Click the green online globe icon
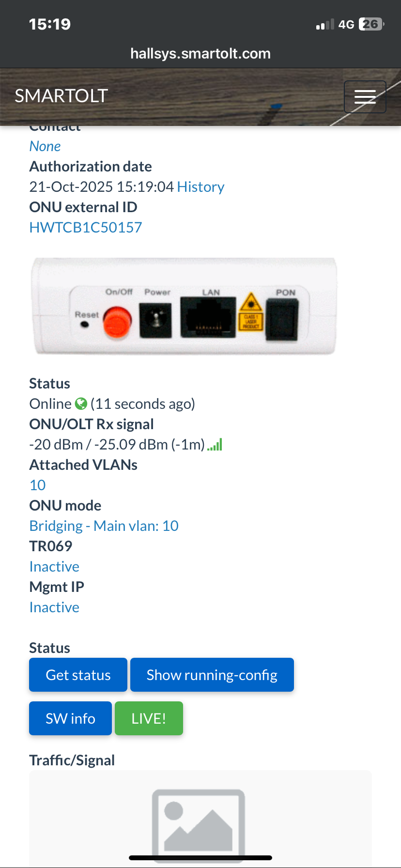This screenshot has height=868, width=401. (81, 403)
